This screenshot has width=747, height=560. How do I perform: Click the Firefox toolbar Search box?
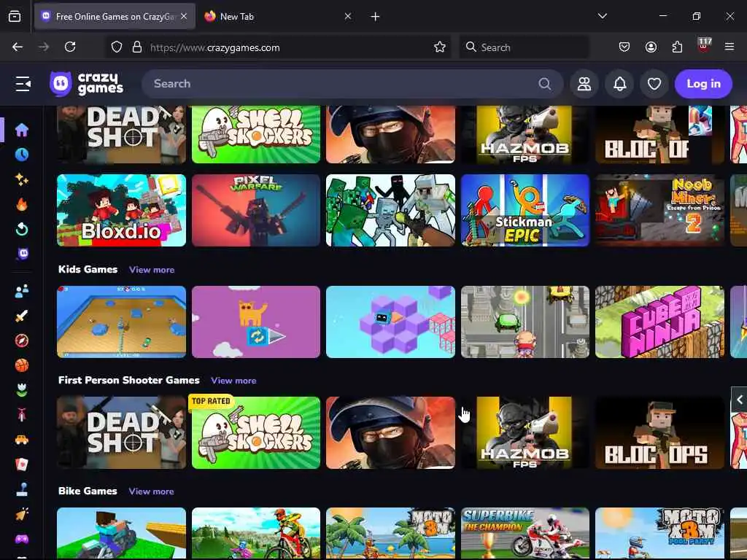[x=524, y=47]
